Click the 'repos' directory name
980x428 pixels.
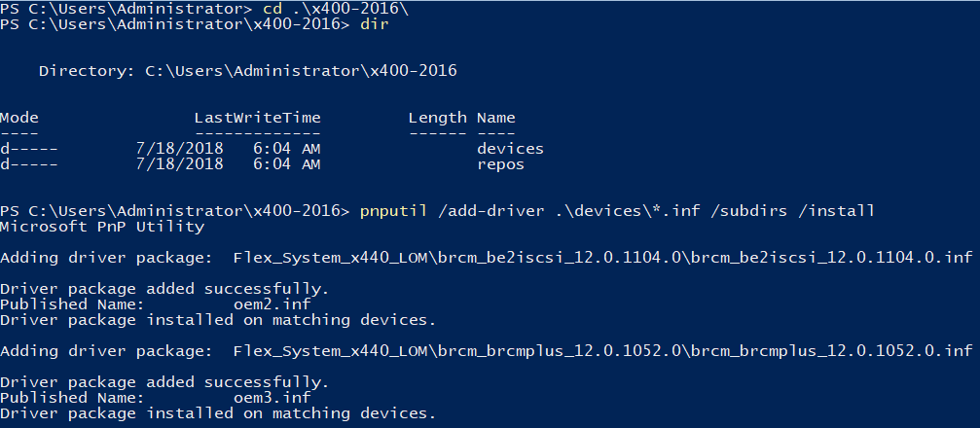(x=500, y=164)
